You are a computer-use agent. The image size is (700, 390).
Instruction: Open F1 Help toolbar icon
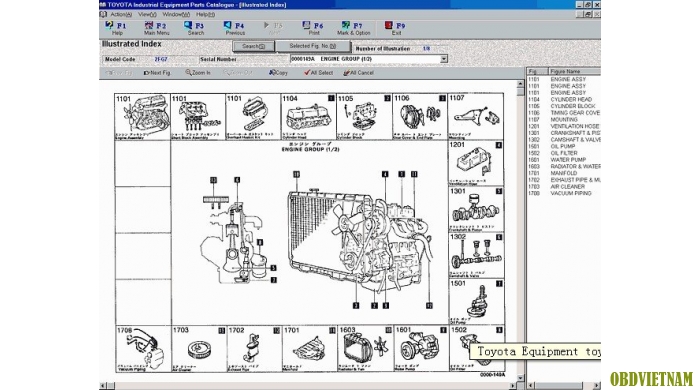pos(116,28)
